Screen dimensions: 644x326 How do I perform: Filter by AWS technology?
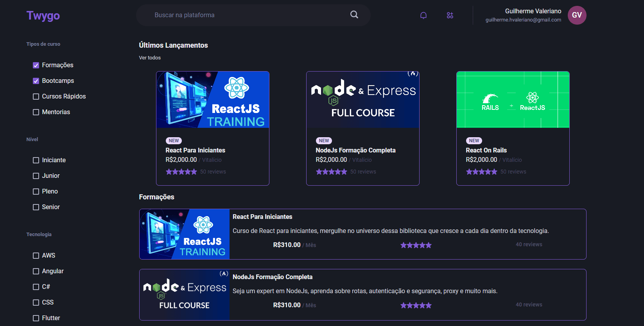(x=36, y=256)
